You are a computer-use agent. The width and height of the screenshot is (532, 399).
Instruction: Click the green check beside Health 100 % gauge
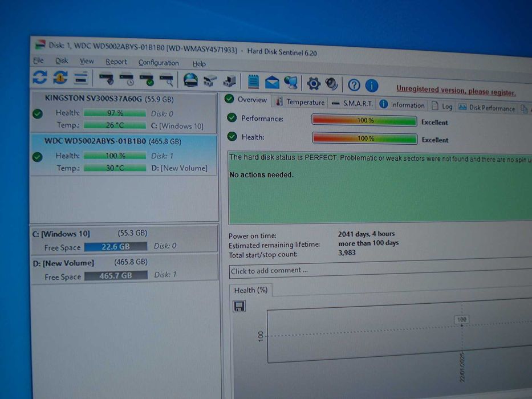(232, 136)
